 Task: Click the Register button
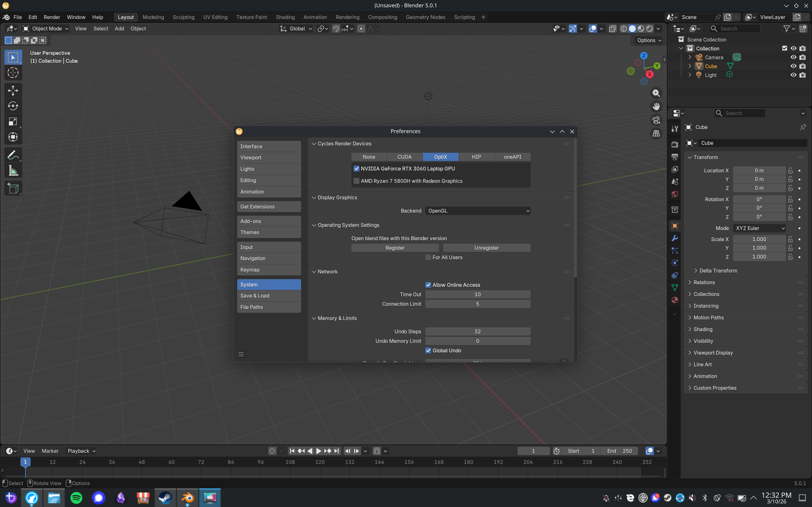(x=395, y=248)
